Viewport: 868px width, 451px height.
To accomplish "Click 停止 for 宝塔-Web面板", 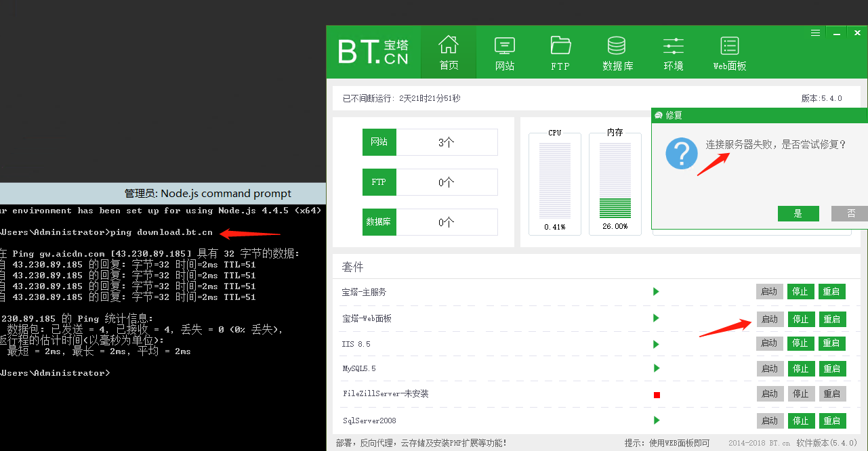I will (801, 319).
